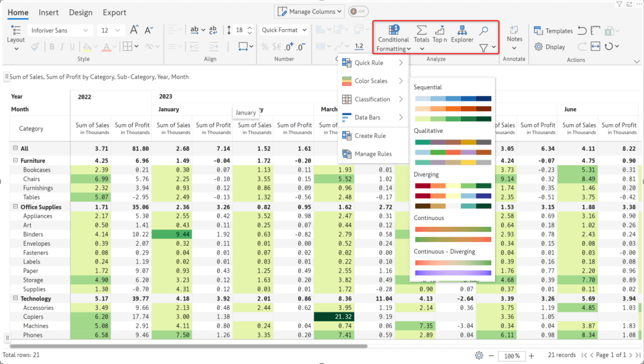Collapse the Technology category group
Image resolution: width=644 pixels, height=364 pixels.
(15, 299)
